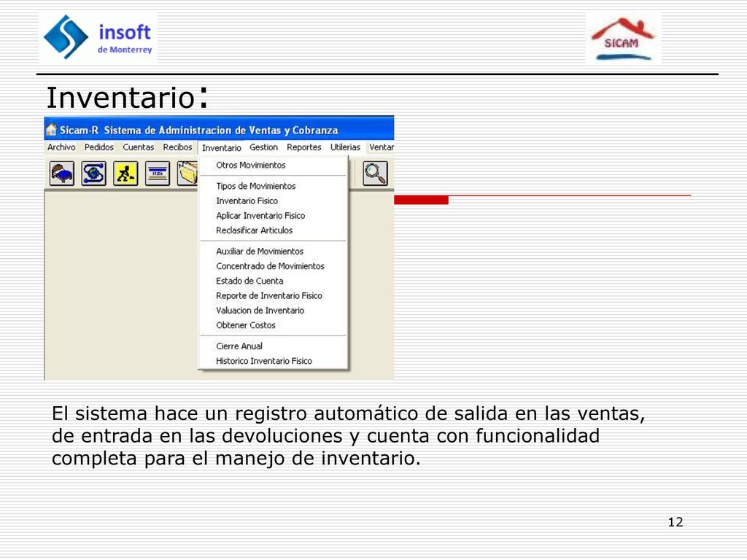Close the open Inventario menu
Screen dimensions: 747x560
point(222,147)
